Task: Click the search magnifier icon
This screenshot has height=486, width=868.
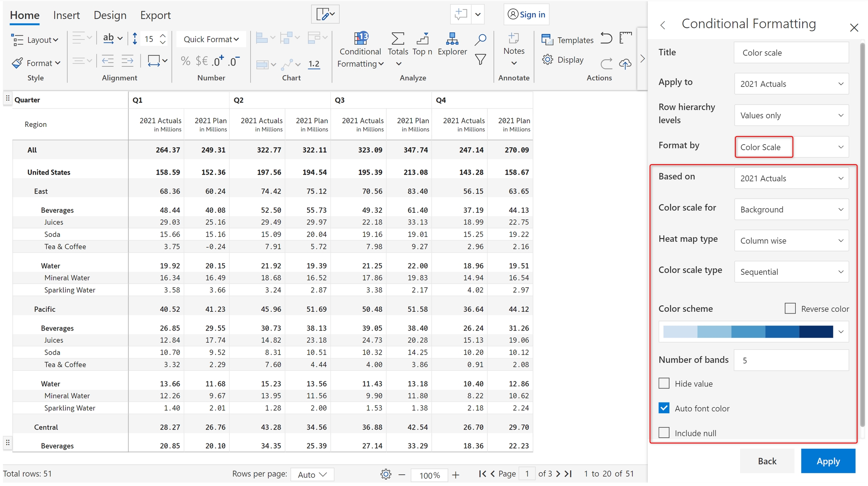Action: [x=480, y=39]
